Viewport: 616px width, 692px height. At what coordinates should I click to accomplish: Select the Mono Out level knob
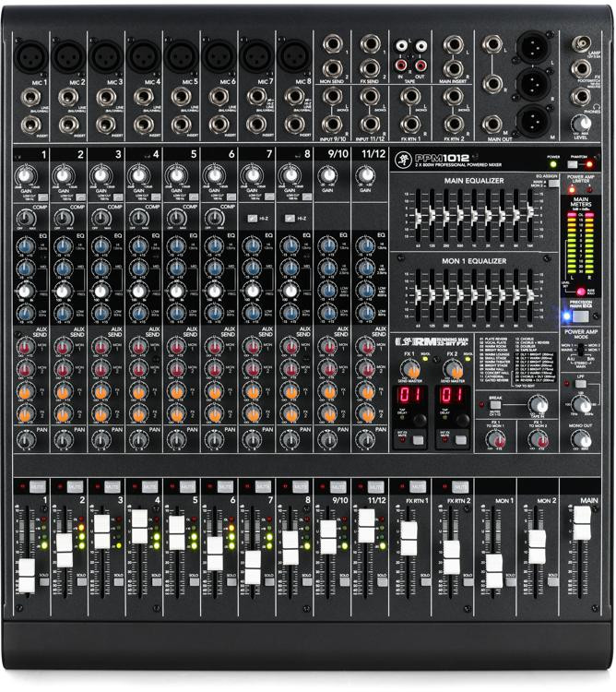[x=581, y=440]
